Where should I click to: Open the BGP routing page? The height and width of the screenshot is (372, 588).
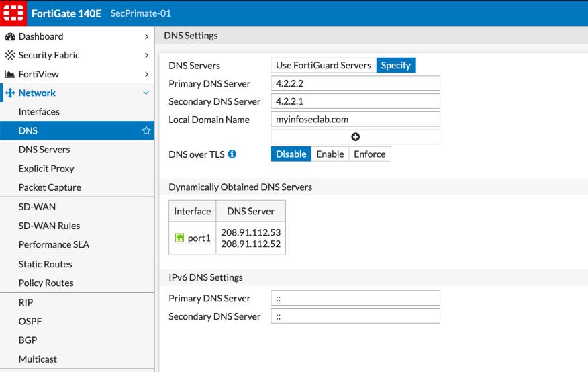77,340
